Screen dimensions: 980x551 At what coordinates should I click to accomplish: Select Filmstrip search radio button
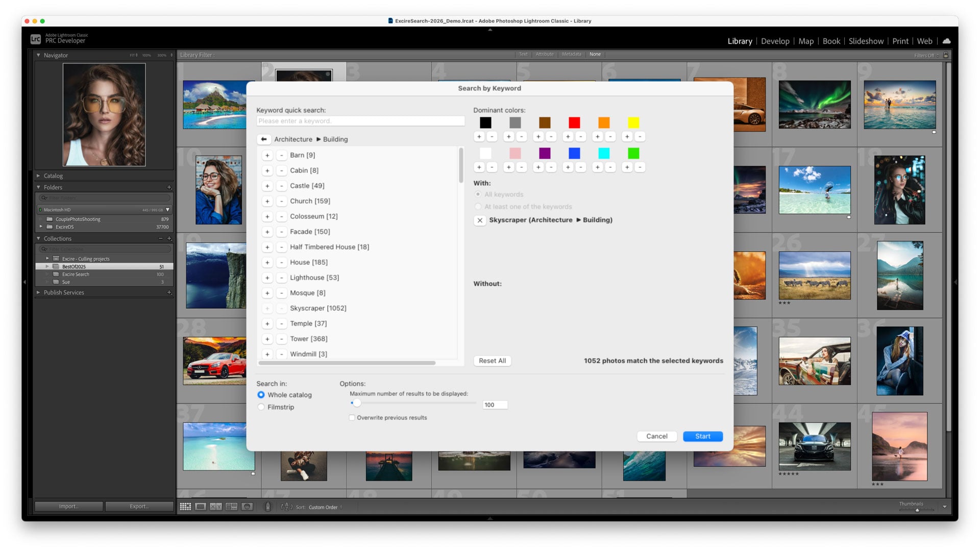pyautogui.click(x=261, y=407)
